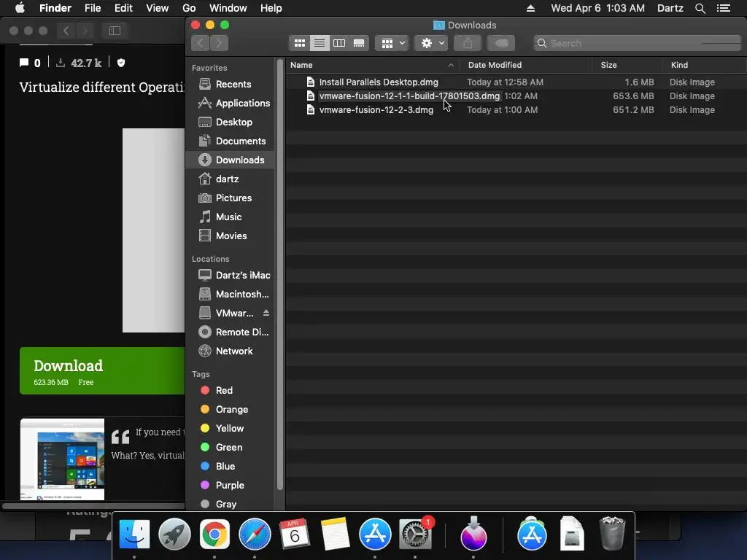Open Spotlight search in menu bar
This screenshot has width=747, height=560.
click(700, 8)
